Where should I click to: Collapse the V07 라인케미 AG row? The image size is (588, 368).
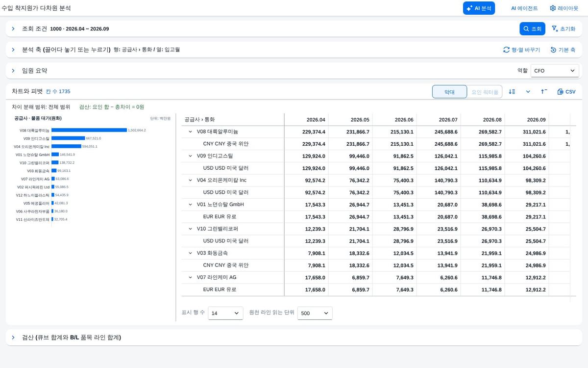[x=190, y=277]
